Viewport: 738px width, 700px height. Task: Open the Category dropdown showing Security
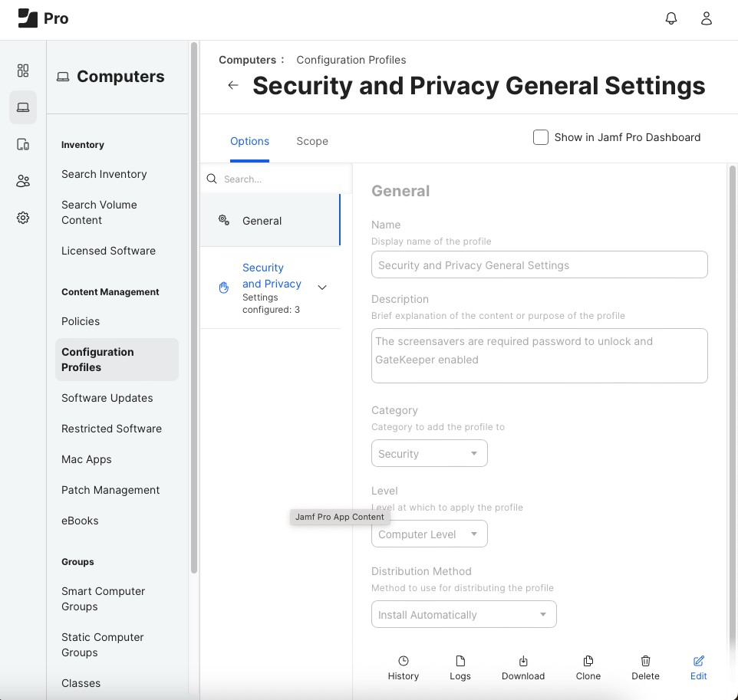[x=429, y=454]
